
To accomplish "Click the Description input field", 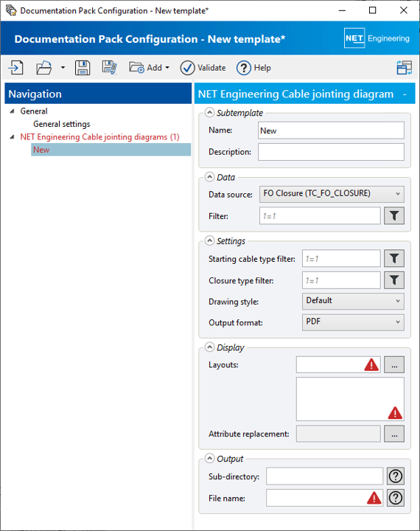I will point(331,152).
